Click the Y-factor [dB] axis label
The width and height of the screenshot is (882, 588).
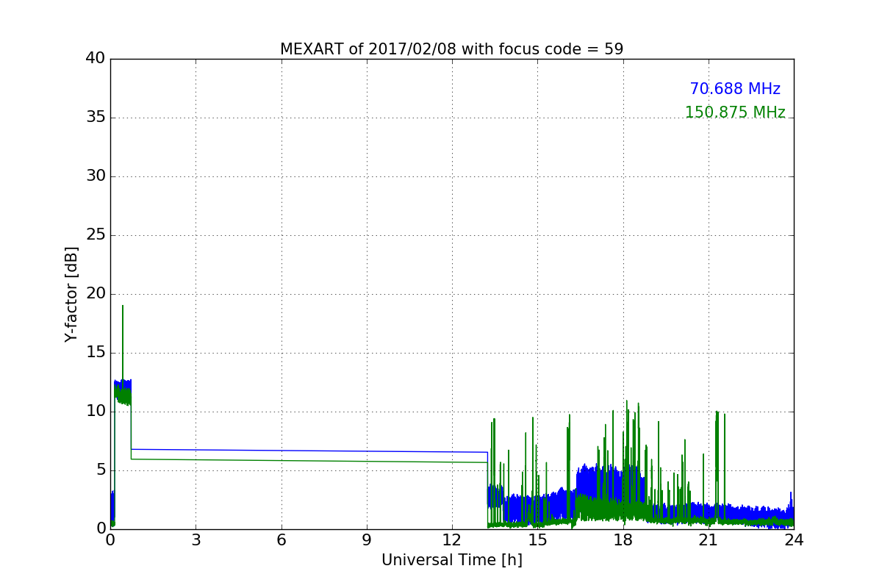71,294
